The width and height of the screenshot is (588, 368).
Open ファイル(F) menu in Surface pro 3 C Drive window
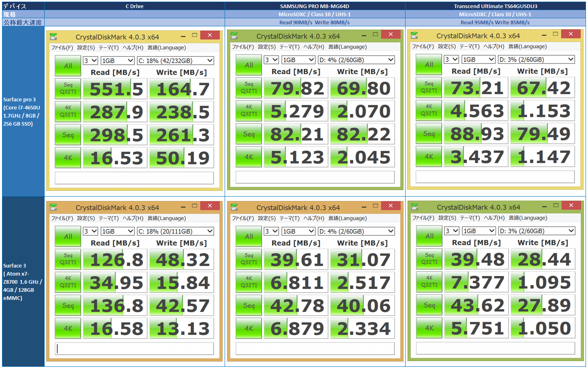pyautogui.click(x=62, y=47)
